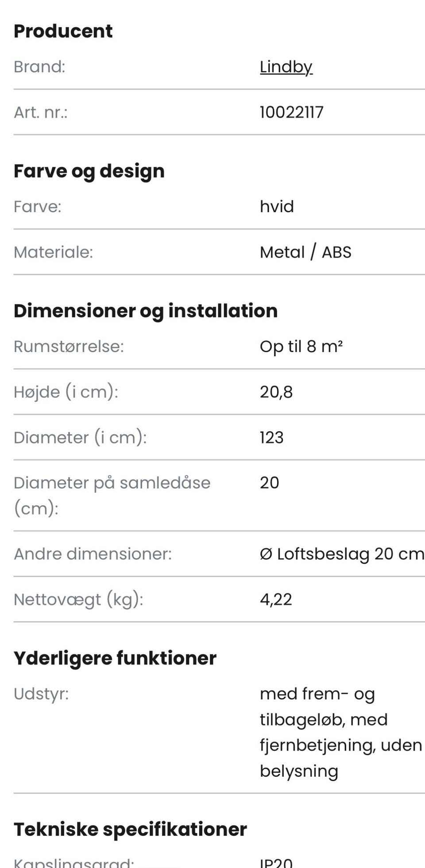This screenshot has width=425, height=868.
Task: Select the diameter value 123
Action: 271,438
